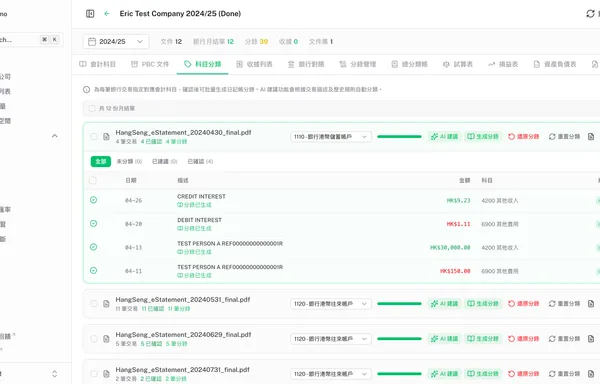Click the check icon for the 04-13 TEST PERSON A row
Viewport: 600px width, 384px height.
(x=93, y=247)
